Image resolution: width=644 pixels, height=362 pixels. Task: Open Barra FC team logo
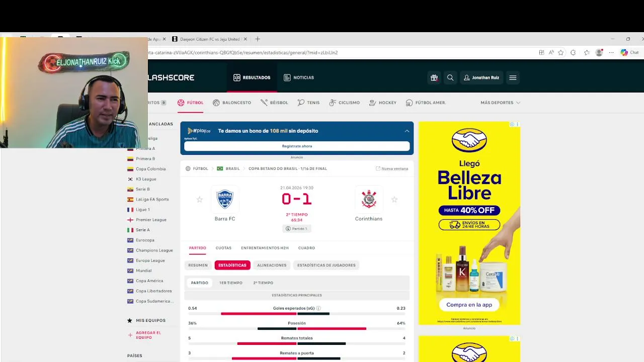225,199
